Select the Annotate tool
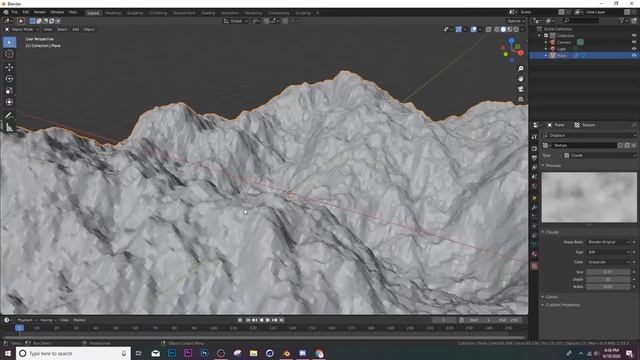The height and width of the screenshot is (360, 640). click(x=9, y=116)
